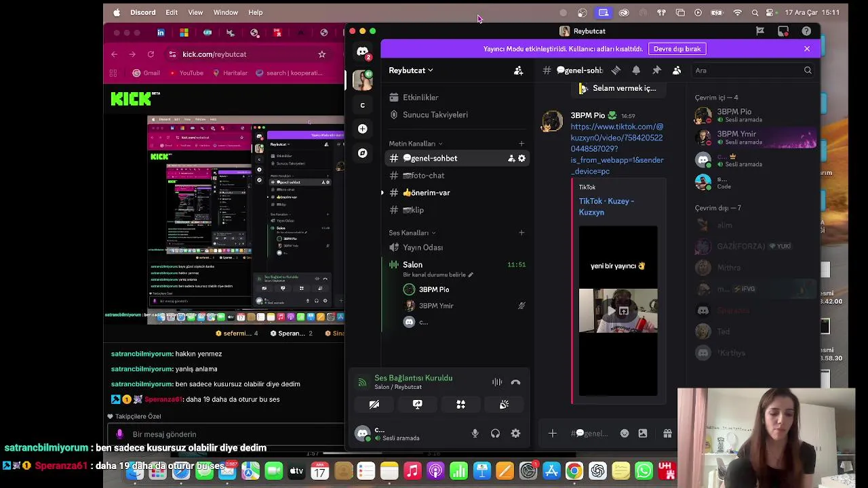Image resolution: width=868 pixels, height=488 pixels.
Task: Click the Ara search field
Action: coord(751,70)
